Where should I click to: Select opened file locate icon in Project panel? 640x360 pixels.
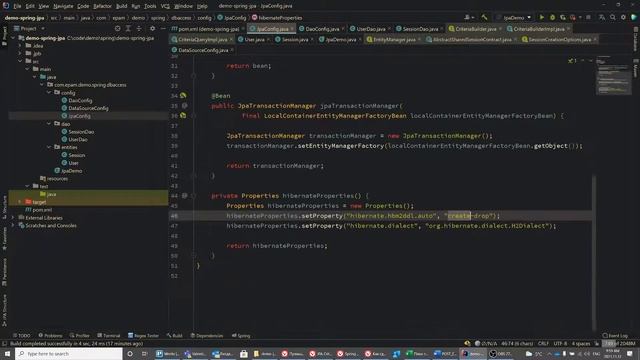click(x=118, y=29)
